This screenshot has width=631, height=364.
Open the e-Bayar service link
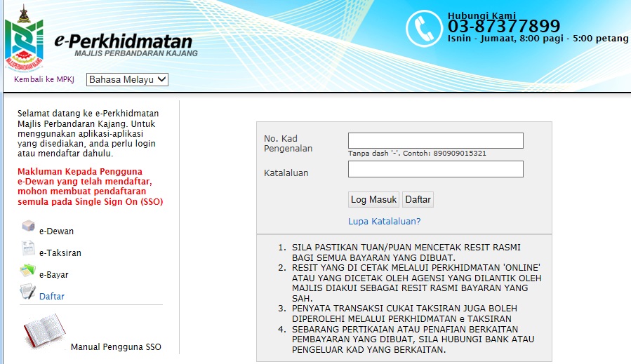coord(54,275)
